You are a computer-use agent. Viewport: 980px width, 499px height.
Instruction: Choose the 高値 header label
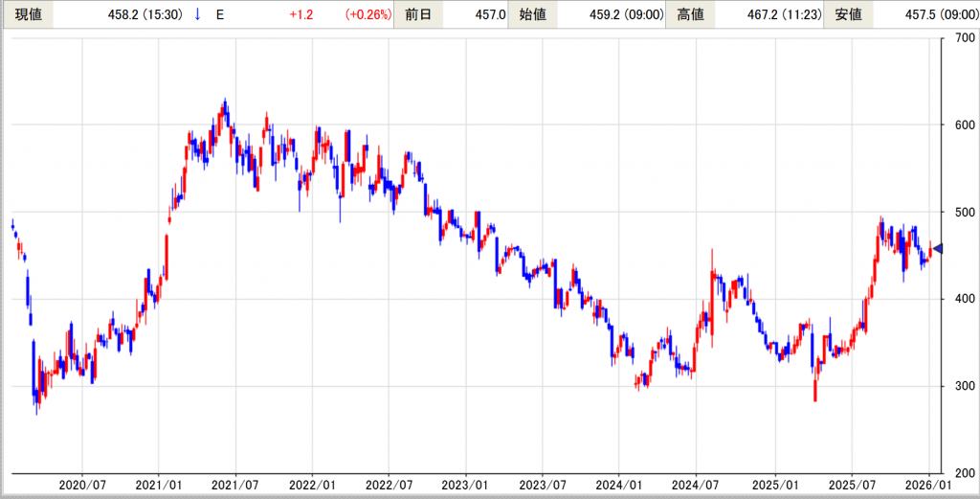point(690,14)
